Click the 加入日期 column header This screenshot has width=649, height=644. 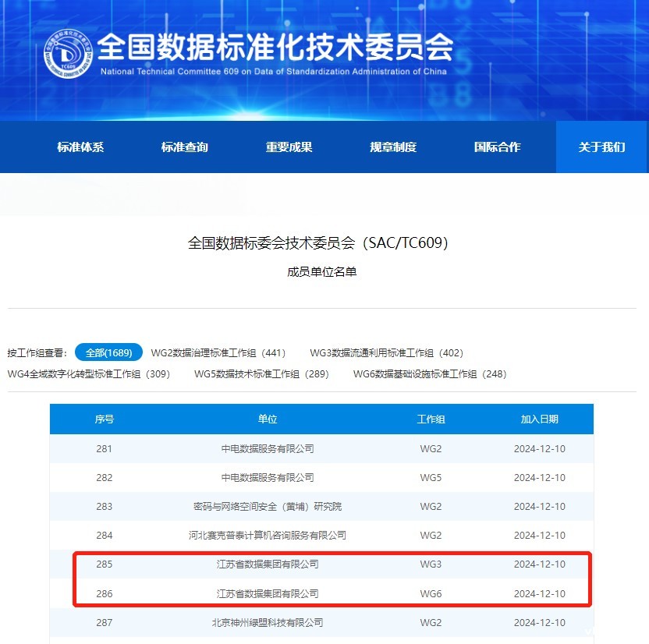[x=539, y=419]
